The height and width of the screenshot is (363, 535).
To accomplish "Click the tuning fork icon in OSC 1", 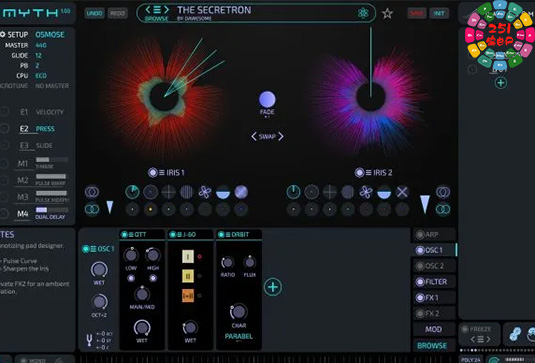I will tap(89, 340).
